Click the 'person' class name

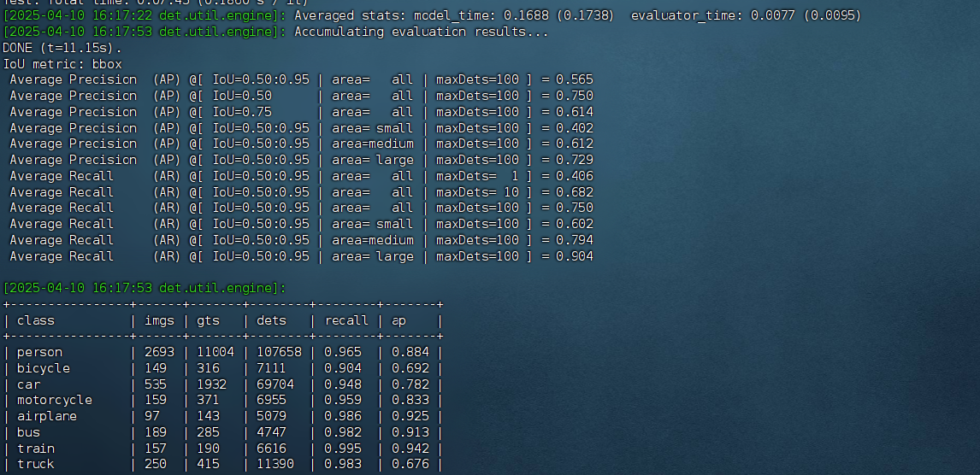click(x=39, y=352)
